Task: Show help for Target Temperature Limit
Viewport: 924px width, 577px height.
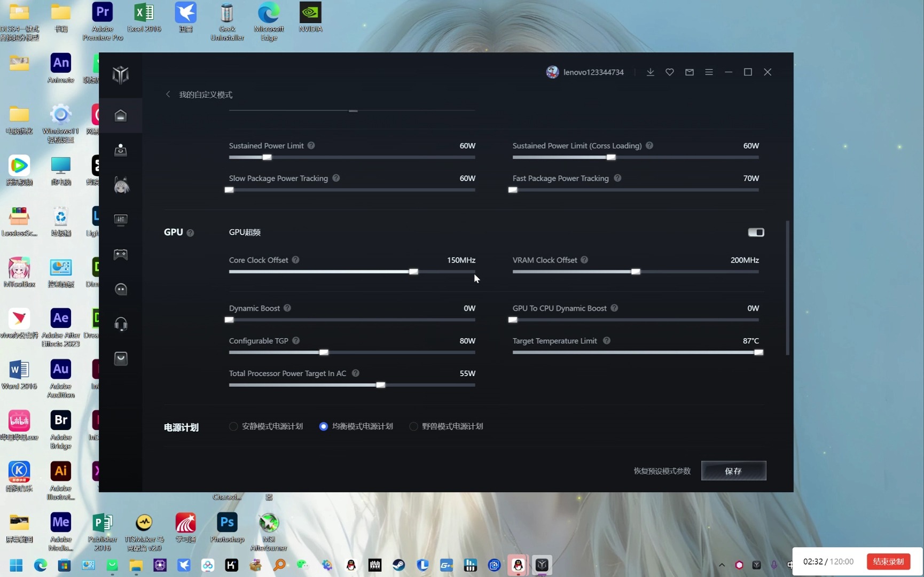Action: tap(607, 341)
